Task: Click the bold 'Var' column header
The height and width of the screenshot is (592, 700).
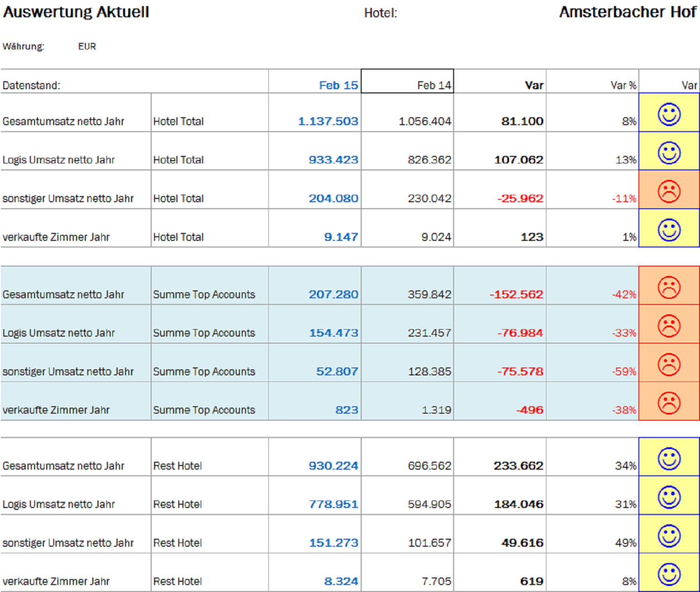Action: point(500,81)
